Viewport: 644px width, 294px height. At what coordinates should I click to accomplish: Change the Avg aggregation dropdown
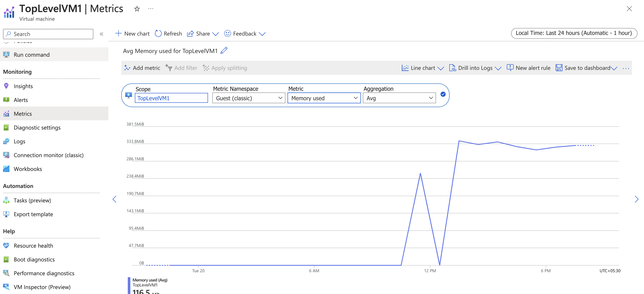(399, 98)
